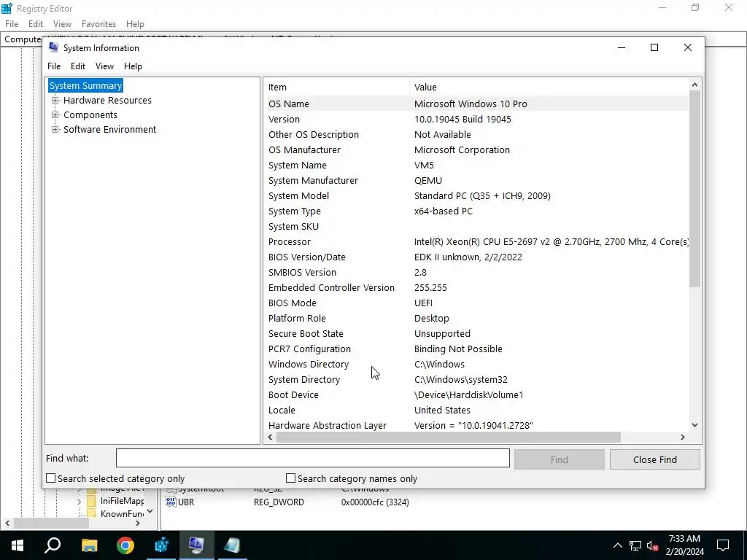Open System Information View menu
This screenshot has width=747, height=560.
tap(104, 66)
